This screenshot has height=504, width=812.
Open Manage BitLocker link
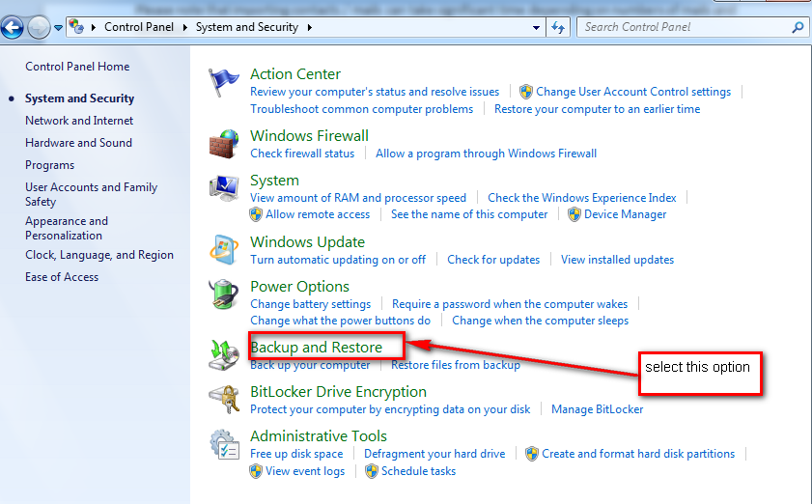[x=597, y=409]
